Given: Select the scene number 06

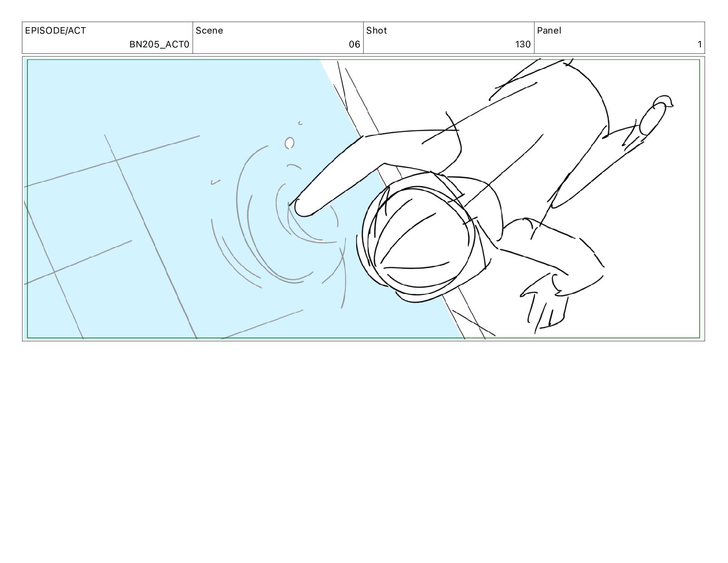Looking at the screenshot, I should [x=354, y=44].
